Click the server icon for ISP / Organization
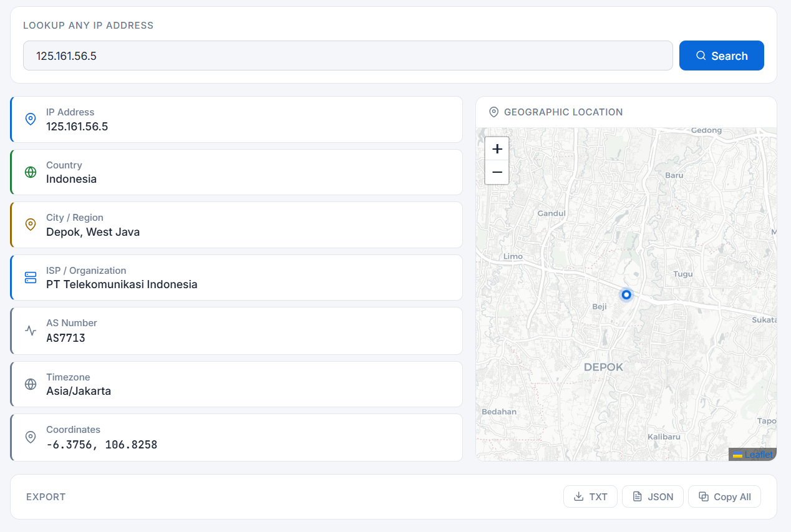Image resolution: width=791 pixels, height=532 pixels. pos(31,278)
